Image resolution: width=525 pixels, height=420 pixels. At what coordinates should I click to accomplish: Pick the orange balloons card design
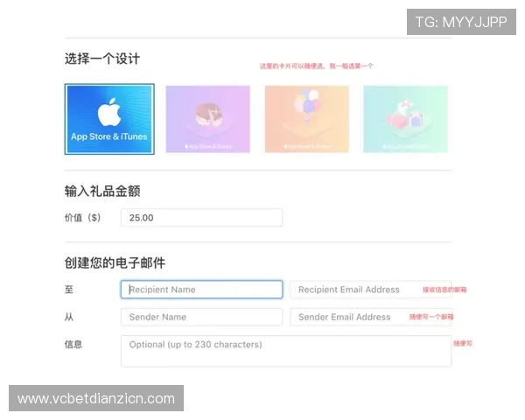tap(307, 119)
